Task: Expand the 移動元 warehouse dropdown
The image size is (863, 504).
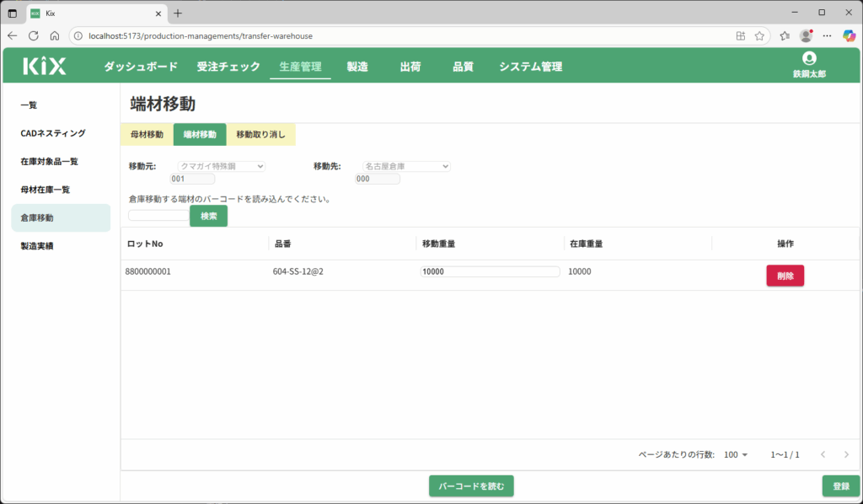Action: (222, 166)
